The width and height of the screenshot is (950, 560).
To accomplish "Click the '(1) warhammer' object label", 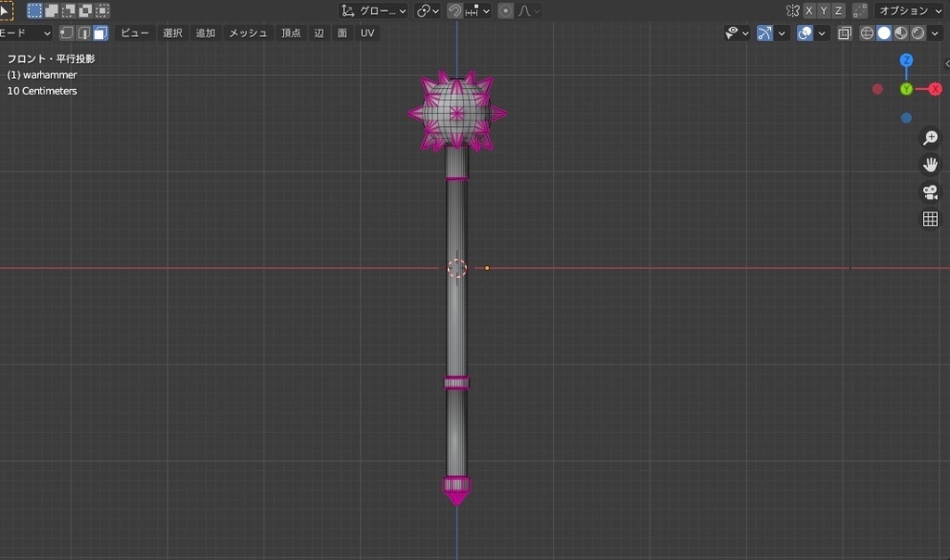I will 42,75.
